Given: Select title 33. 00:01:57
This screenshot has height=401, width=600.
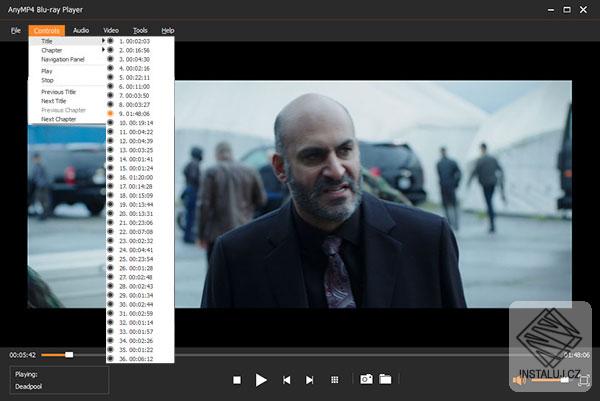Looking at the screenshot, I should click(x=140, y=332).
